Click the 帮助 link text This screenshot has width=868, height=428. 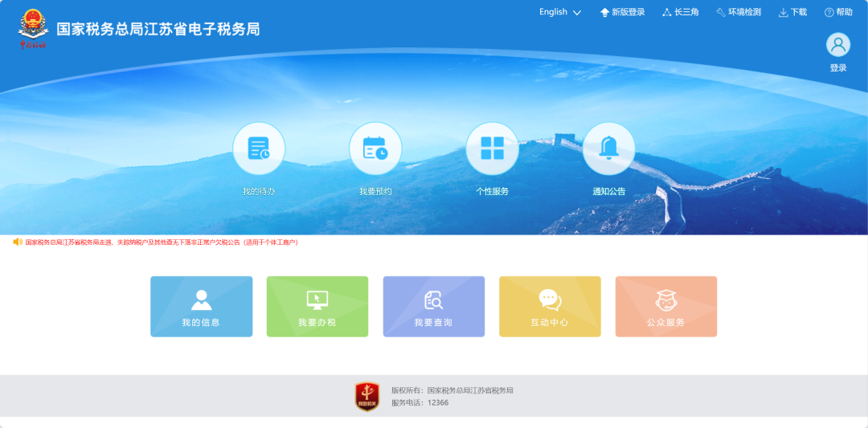click(x=844, y=12)
